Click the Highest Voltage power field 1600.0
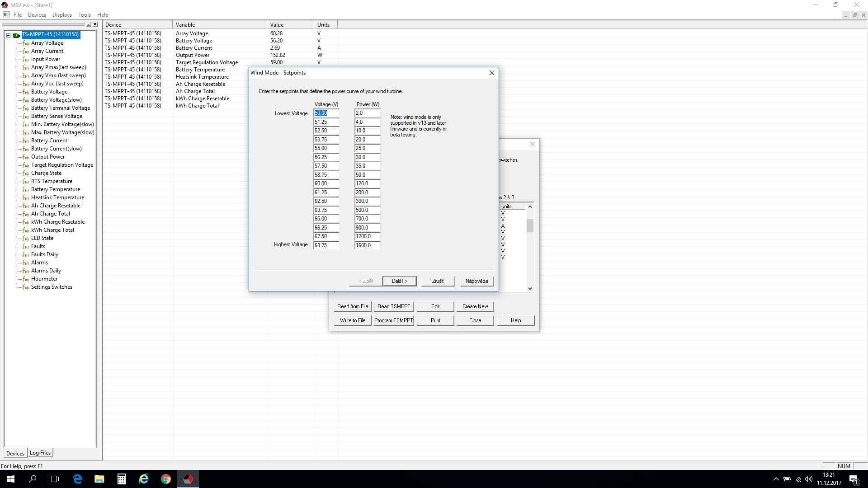 367,245
